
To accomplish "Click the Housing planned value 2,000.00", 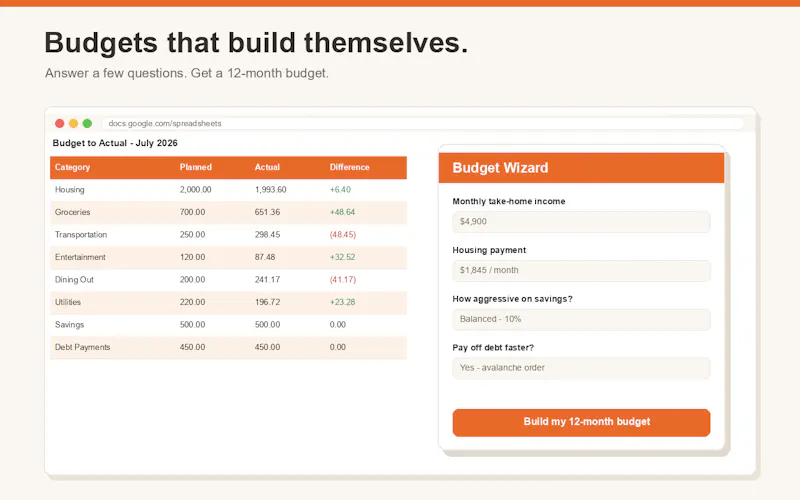I will coord(195,190).
